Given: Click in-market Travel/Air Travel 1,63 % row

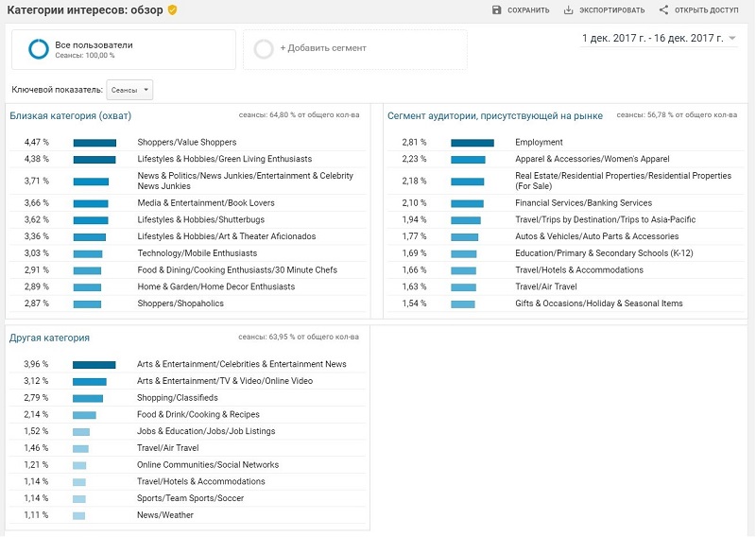Looking at the screenshot, I should pyautogui.click(x=565, y=286).
